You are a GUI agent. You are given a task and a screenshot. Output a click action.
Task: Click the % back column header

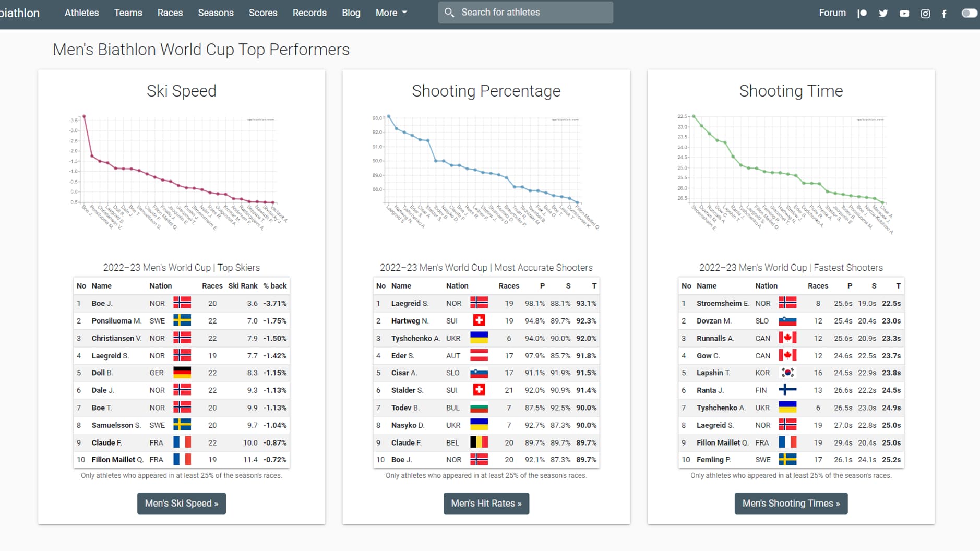coord(275,286)
